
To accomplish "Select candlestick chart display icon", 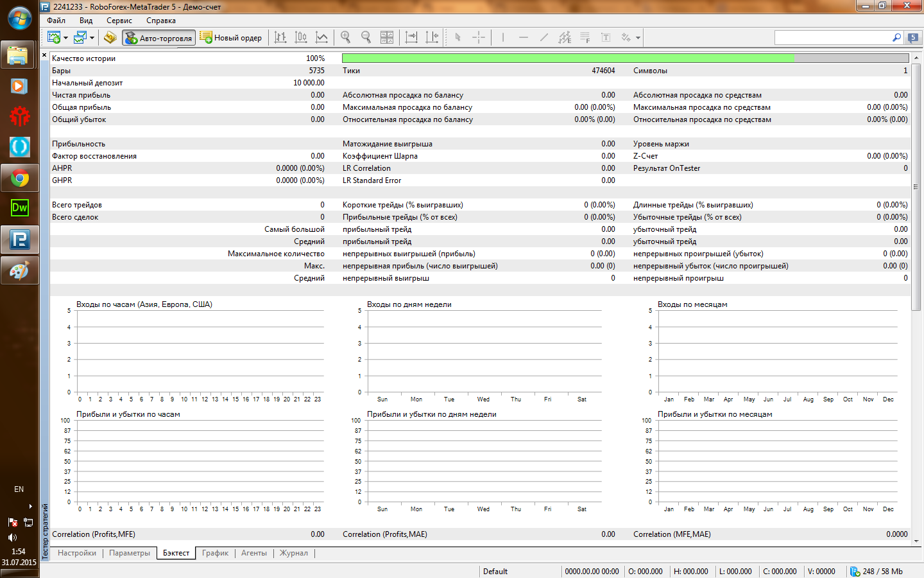I will pyautogui.click(x=301, y=38).
